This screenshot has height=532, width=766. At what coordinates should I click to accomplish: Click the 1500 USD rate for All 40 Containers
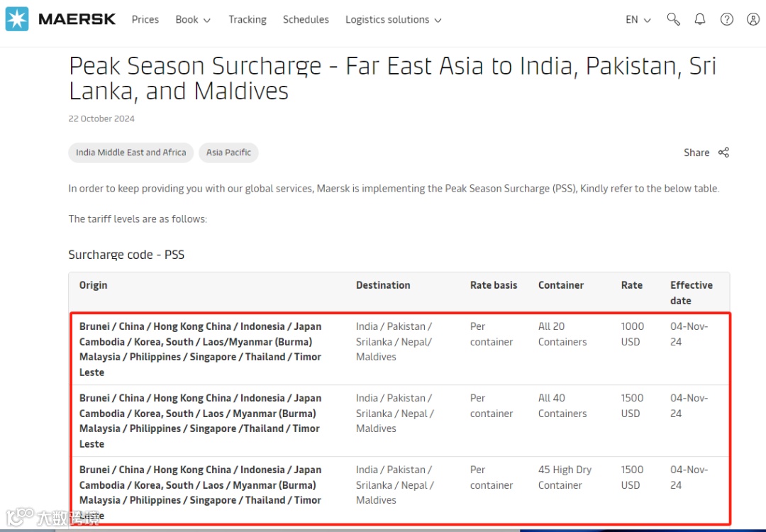632,406
